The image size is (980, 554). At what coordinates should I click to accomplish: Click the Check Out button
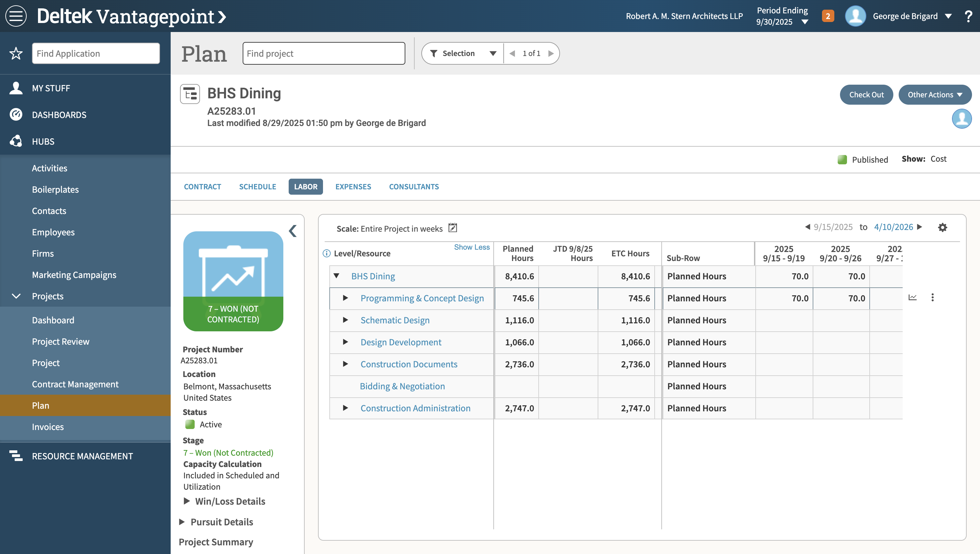[x=866, y=95]
